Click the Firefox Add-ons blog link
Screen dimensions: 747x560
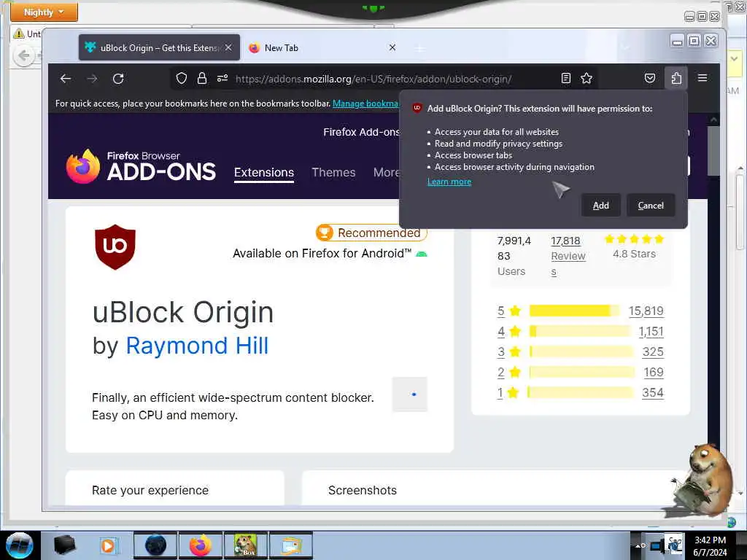click(x=361, y=132)
